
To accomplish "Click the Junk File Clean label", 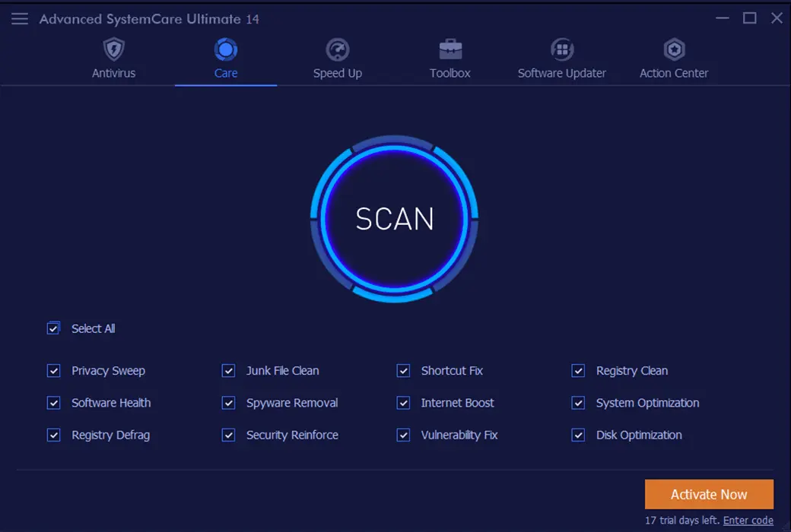I will 282,371.
